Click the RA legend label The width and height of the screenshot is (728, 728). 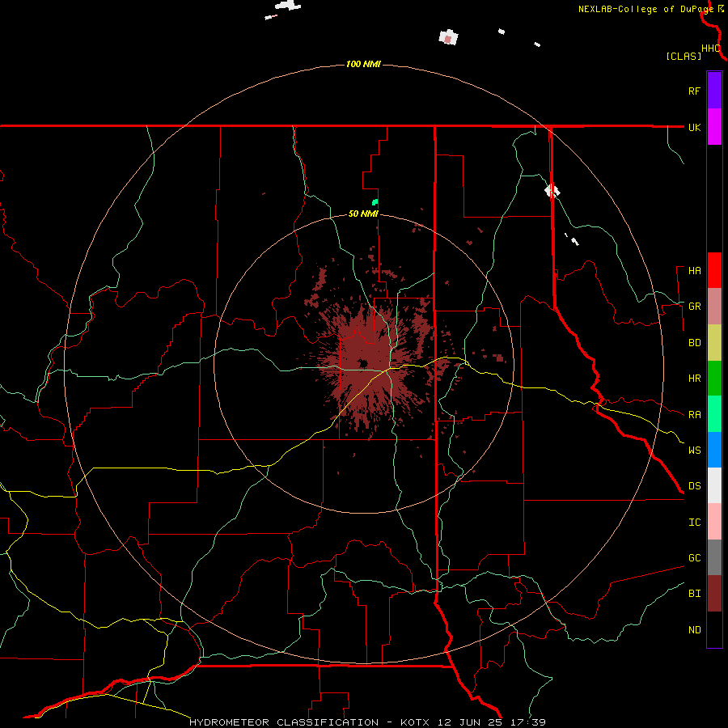[694, 415]
